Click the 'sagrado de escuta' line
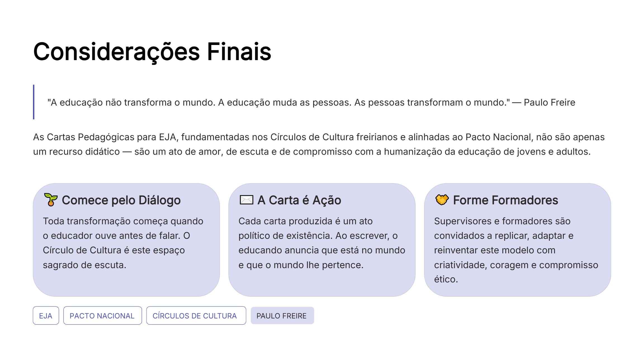Image resolution: width=644 pixels, height=362 pixels. 84,265
